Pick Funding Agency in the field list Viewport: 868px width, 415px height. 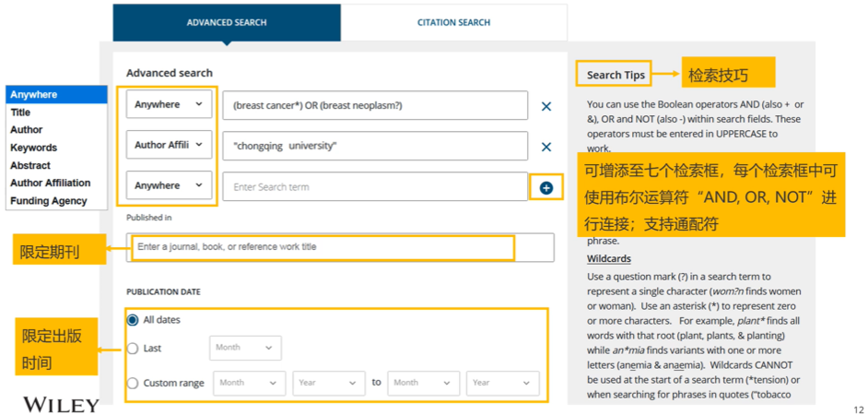(48, 201)
